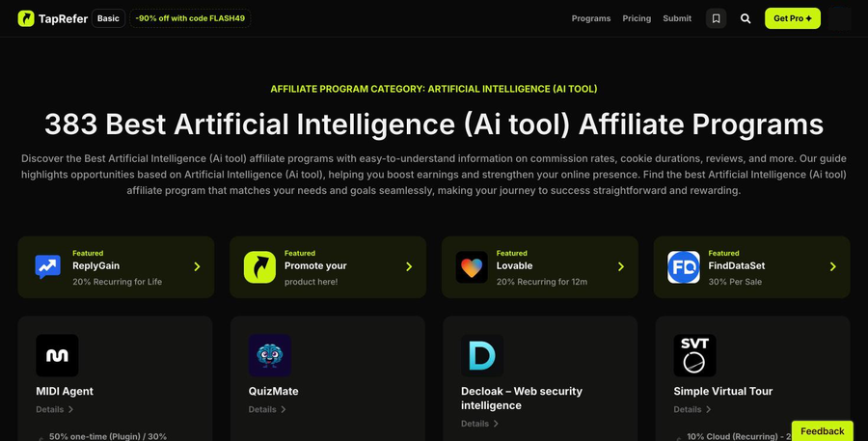Go to the Programs menu item
The width and height of the screenshot is (868, 441).
tap(591, 18)
